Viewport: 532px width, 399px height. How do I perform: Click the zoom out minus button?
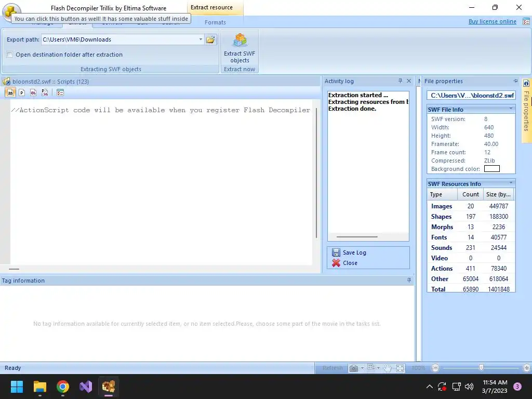(x=436, y=368)
